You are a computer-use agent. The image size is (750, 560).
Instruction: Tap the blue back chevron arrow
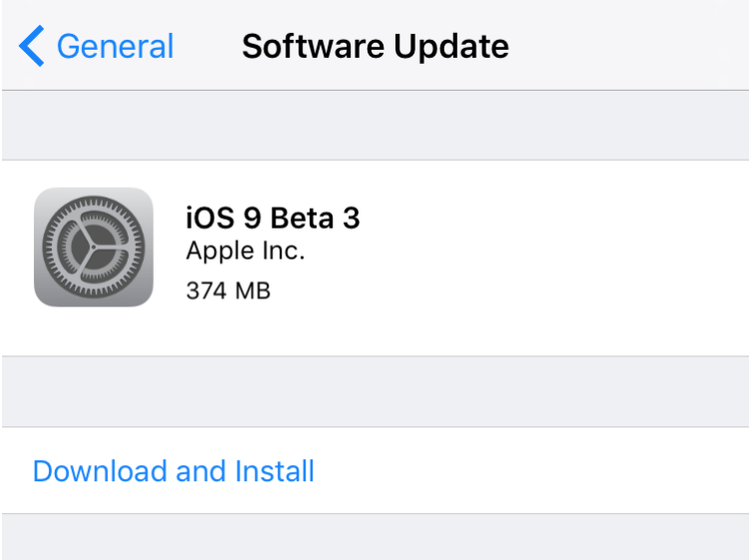click(33, 47)
